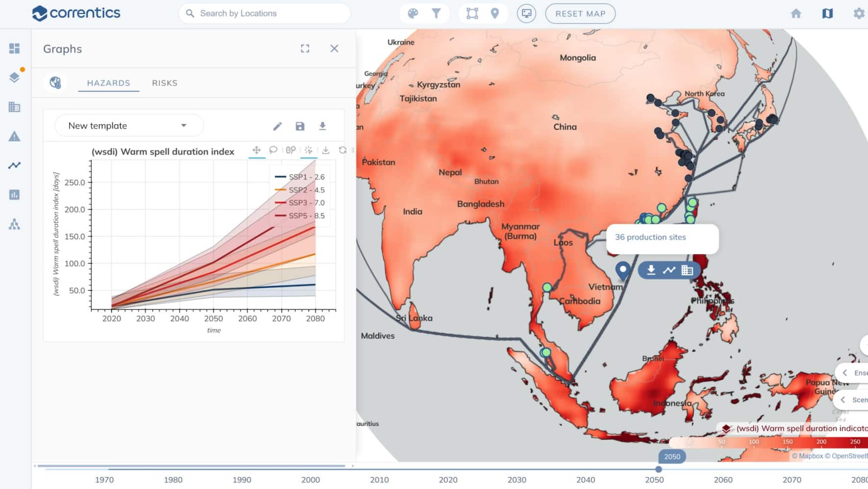Open the hazards warning triangle in sidebar
The height and width of the screenshot is (489, 868).
click(x=14, y=136)
